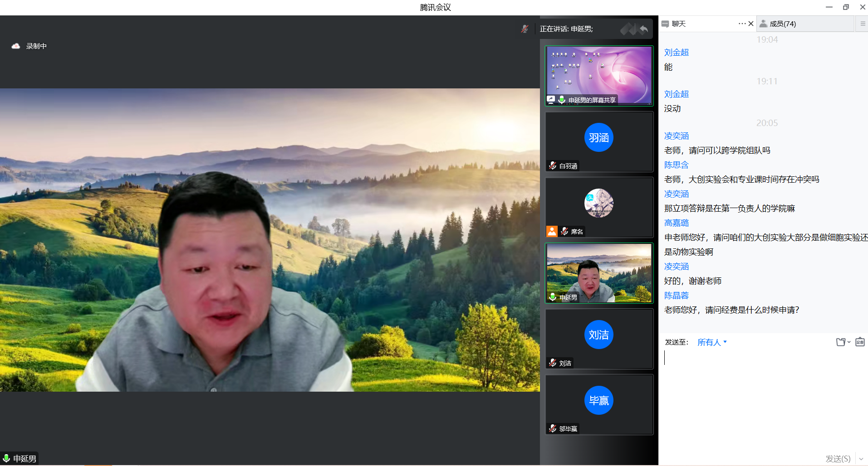
Task: Open the hamburger menu at panel top right
Action: [x=863, y=24]
